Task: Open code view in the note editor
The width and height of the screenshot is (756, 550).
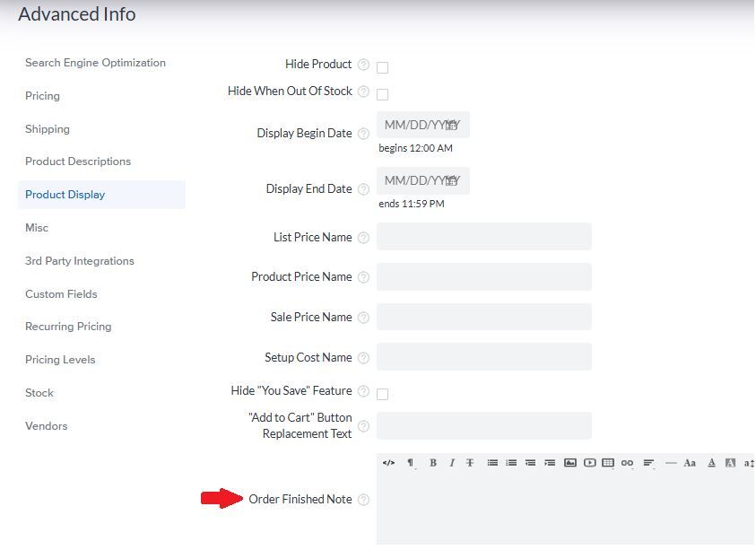Action: coord(388,463)
